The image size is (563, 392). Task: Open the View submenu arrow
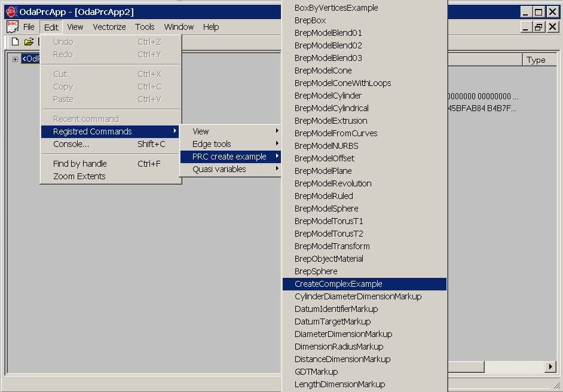click(277, 131)
